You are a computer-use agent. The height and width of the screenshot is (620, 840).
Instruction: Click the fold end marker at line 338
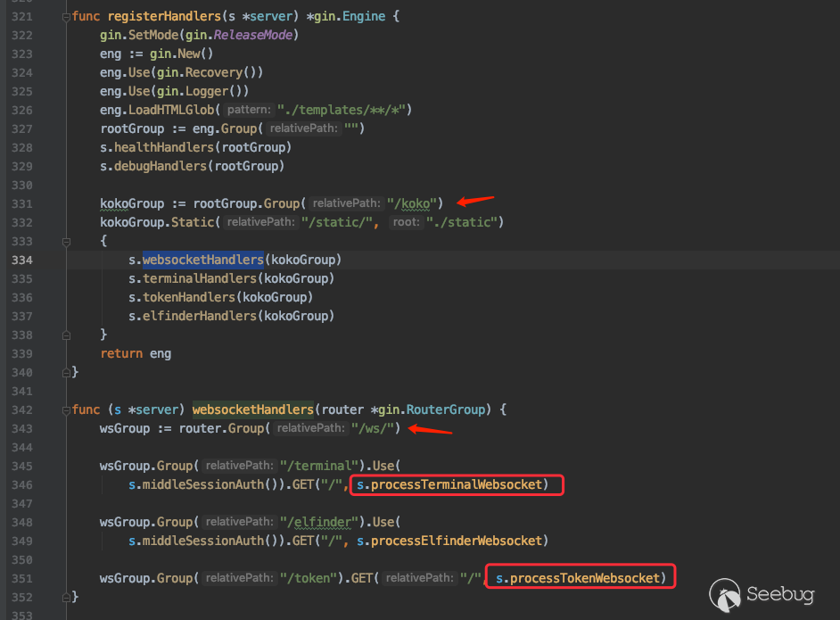tap(66, 335)
